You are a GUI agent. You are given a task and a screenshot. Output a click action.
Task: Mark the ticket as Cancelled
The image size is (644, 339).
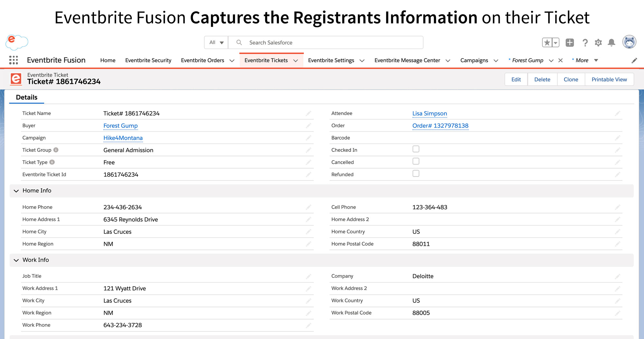coord(416,161)
